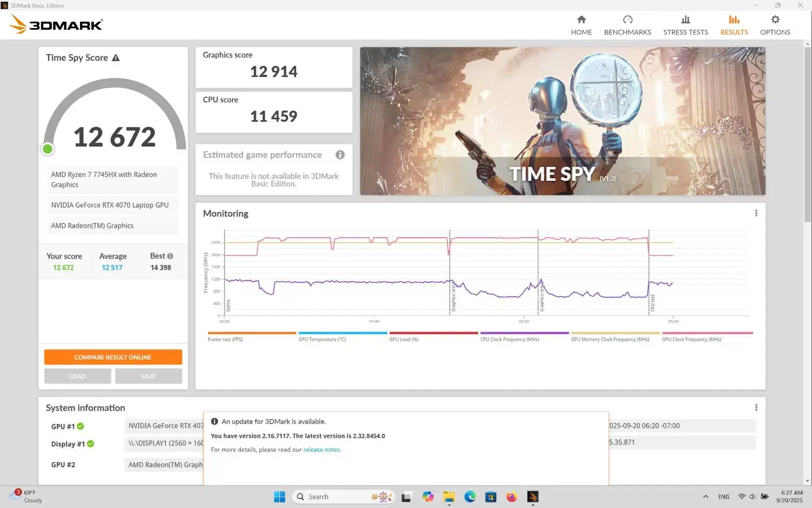Click the Save button
The width and height of the screenshot is (812, 508).
tap(148, 376)
